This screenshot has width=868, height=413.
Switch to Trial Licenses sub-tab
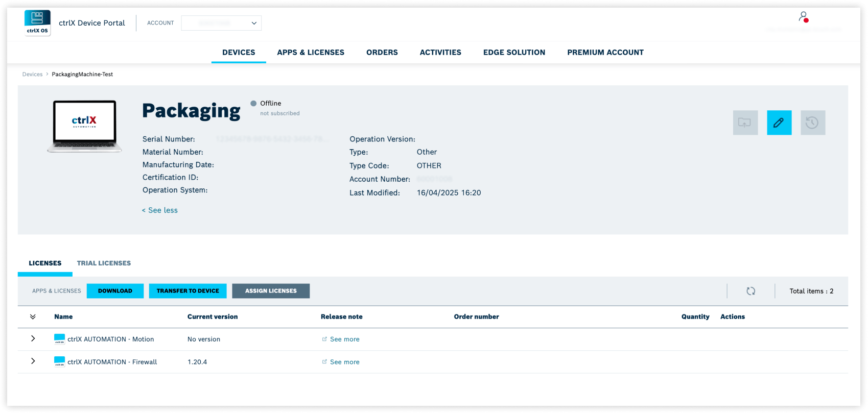point(104,263)
